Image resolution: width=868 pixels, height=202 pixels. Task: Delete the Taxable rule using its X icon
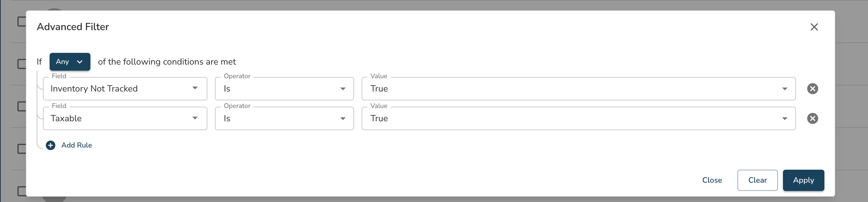(812, 118)
